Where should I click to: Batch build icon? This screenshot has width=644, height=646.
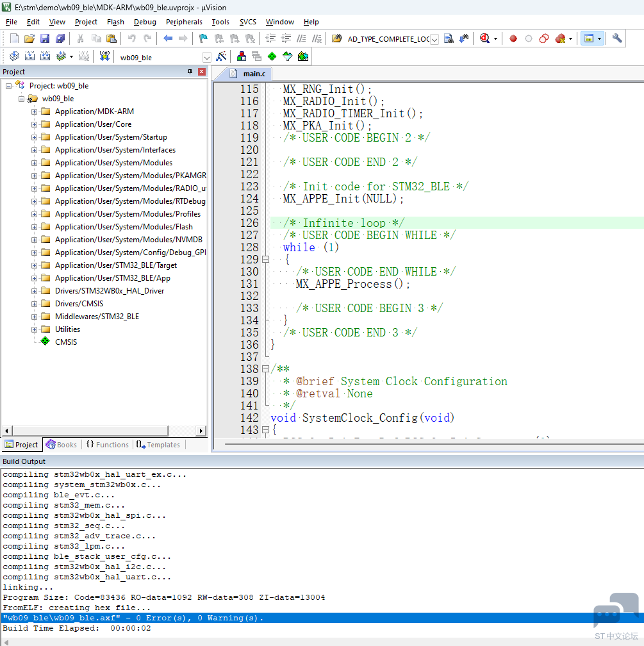[x=61, y=56]
